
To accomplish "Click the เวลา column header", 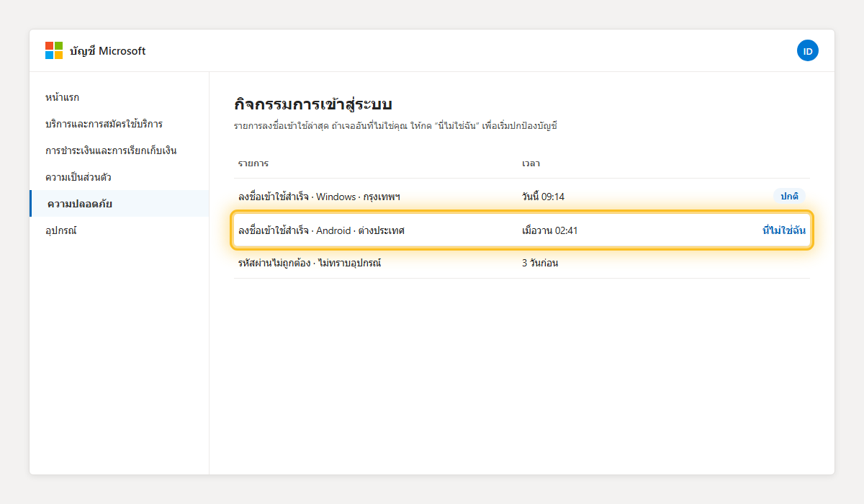I will tap(531, 163).
